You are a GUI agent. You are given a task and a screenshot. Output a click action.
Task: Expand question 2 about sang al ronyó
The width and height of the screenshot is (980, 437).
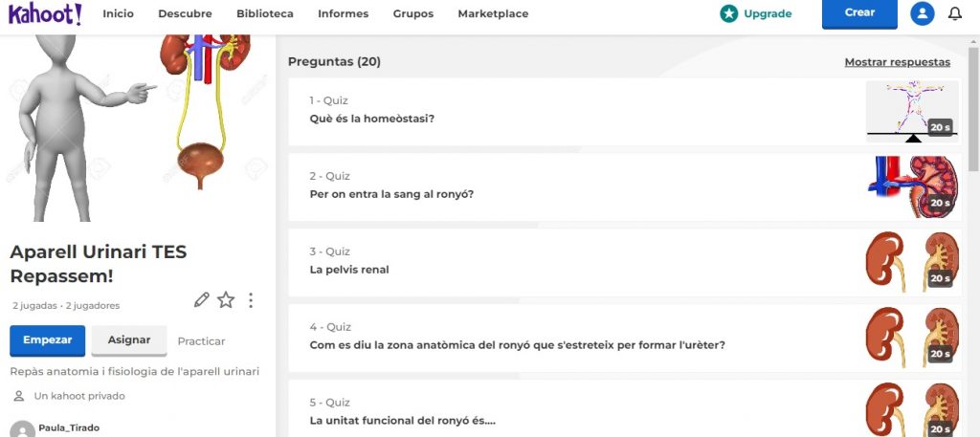click(574, 186)
